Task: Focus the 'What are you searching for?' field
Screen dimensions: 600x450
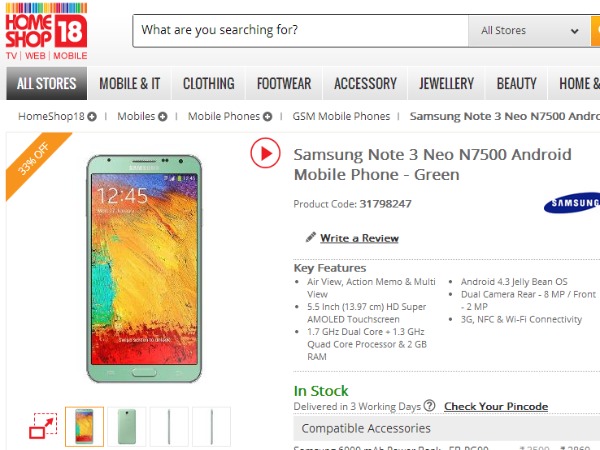Action: 300,31
